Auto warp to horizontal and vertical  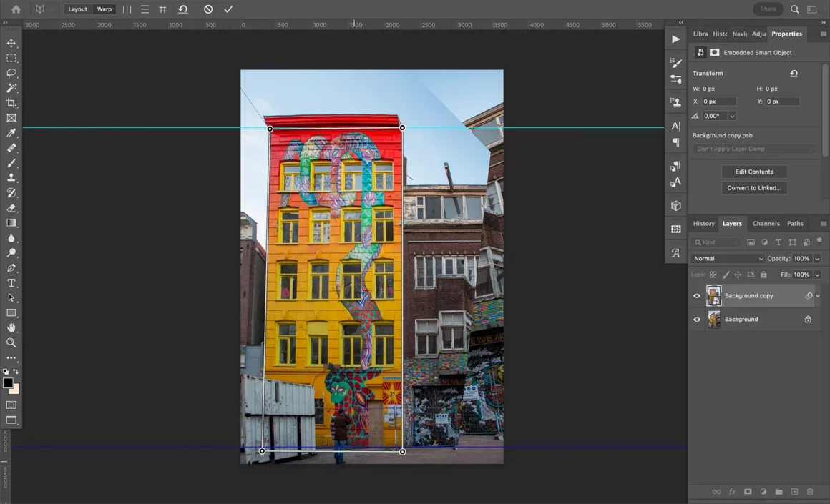coord(162,9)
